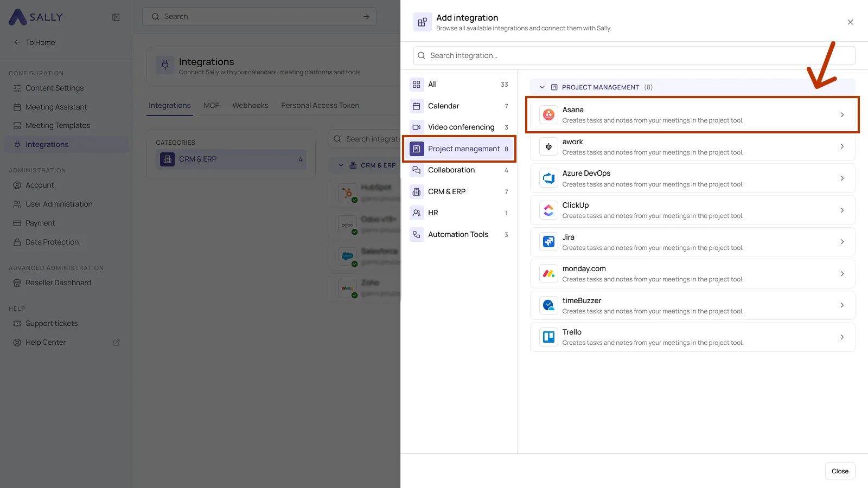Image resolution: width=868 pixels, height=488 pixels.
Task: Click the Asana app icon
Action: tap(548, 115)
